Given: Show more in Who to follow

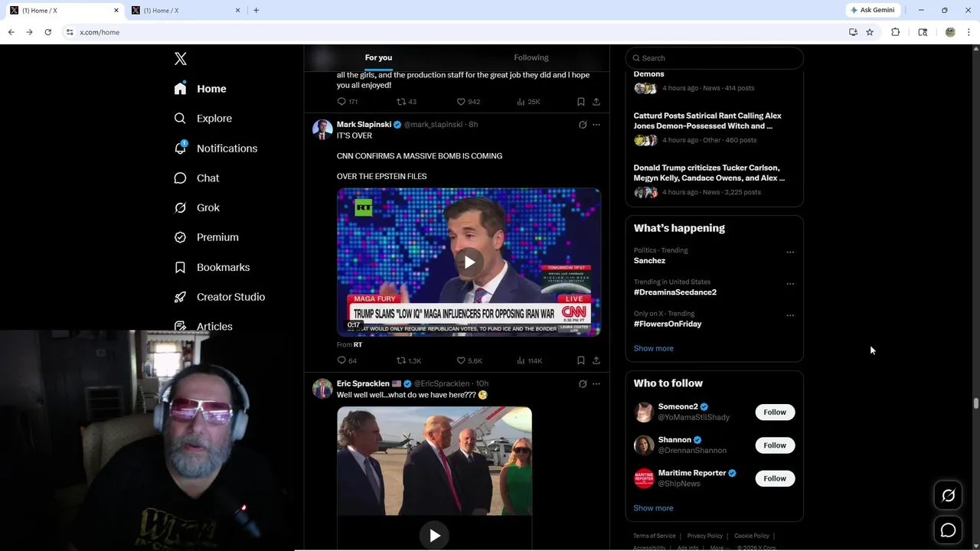Looking at the screenshot, I should (653, 508).
